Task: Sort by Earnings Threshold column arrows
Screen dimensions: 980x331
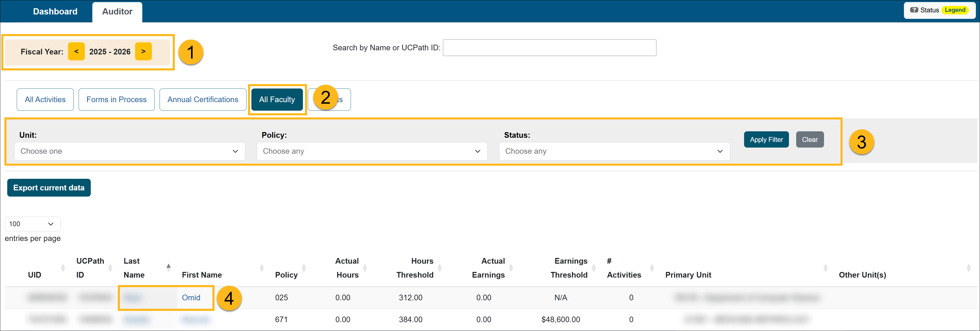Action: tap(594, 268)
